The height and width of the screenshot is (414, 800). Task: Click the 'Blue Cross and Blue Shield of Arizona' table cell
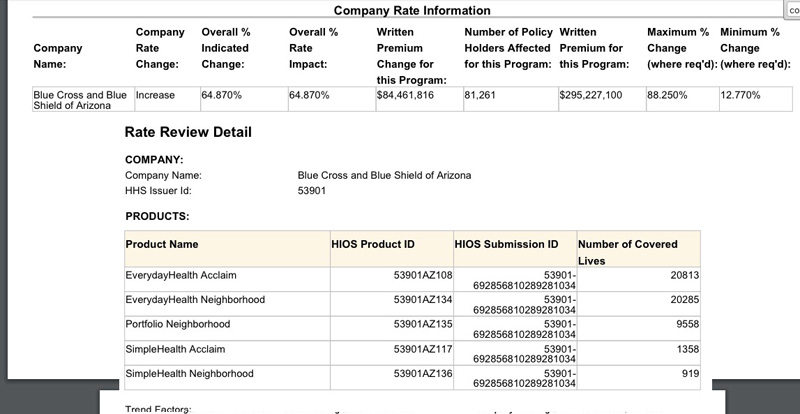82,100
